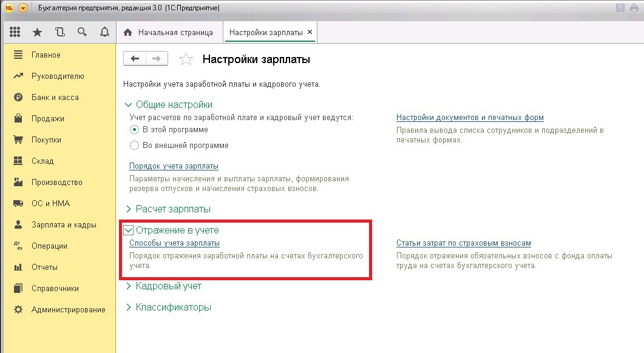The height and width of the screenshot is (353, 644).
Task: Click the 1C logo icon in title bar
Action: pos(8,8)
